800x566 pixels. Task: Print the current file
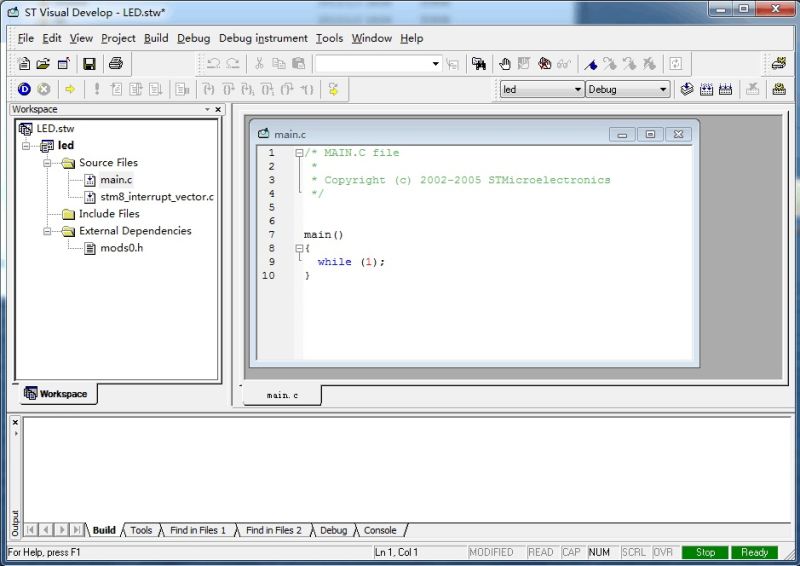pyautogui.click(x=116, y=64)
